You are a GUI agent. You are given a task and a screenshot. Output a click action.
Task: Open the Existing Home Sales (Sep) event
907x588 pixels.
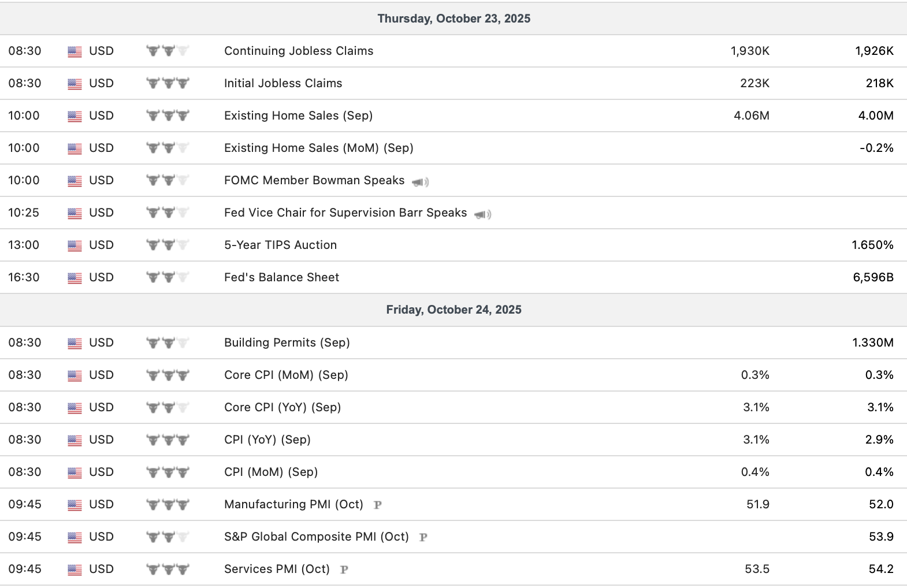point(298,116)
